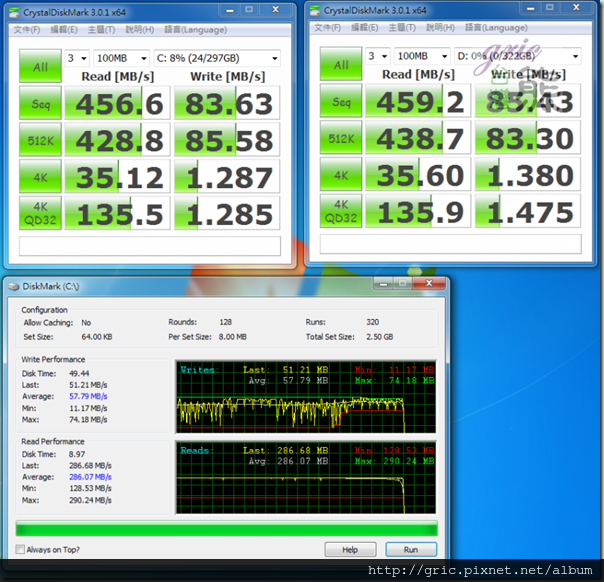Start 4K test in D: drive window
Screen dimensions: 604x582
click(341, 174)
